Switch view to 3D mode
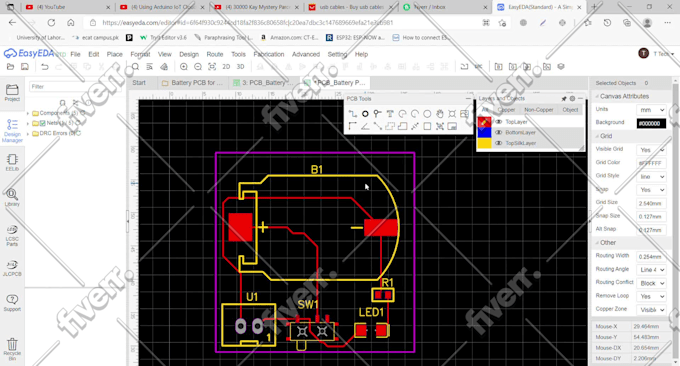 (240, 67)
